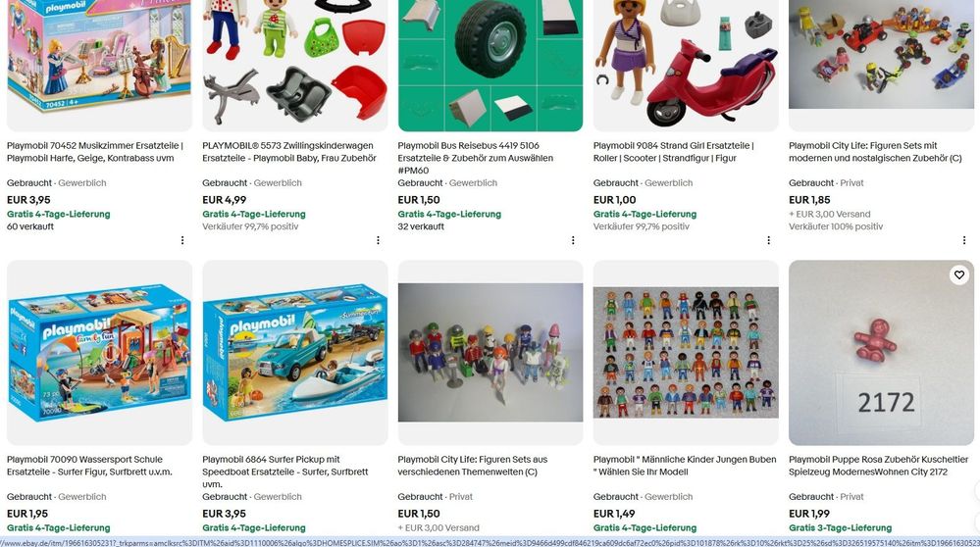View pink doll 2172 product image
The width and height of the screenshot is (980, 547).
coord(881,353)
